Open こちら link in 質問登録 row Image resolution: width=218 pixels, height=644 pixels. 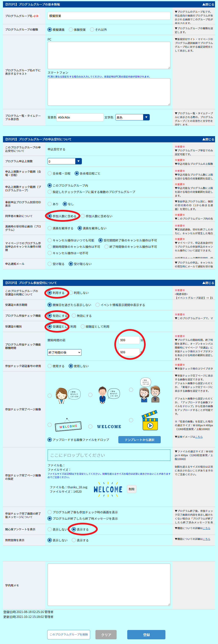pyautogui.click(x=206, y=539)
